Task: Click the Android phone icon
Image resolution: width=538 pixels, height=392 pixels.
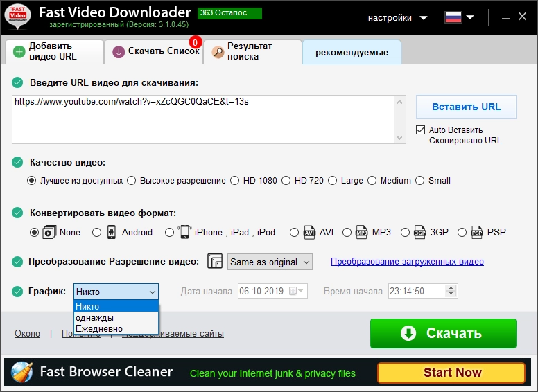Action: tap(112, 232)
